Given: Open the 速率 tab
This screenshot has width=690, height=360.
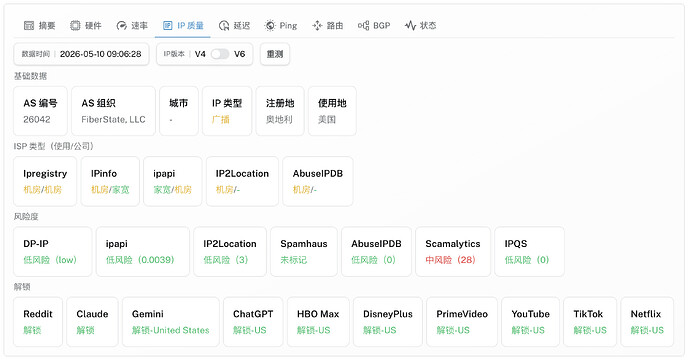Looking at the screenshot, I should click(132, 26).
